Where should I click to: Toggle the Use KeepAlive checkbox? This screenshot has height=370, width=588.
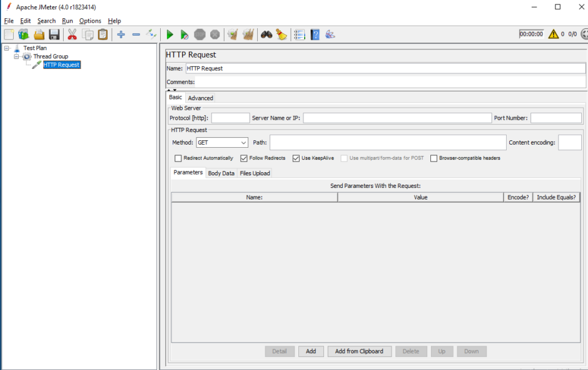point(296,158)
